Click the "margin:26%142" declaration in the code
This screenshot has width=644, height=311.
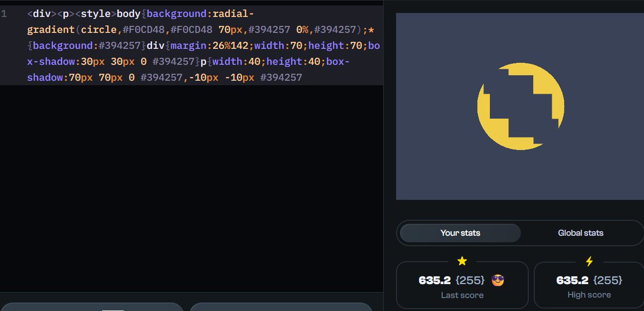click(210, 46)
